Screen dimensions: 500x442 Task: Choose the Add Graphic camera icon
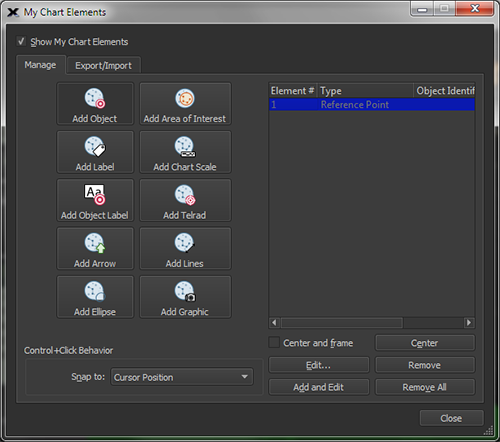(185, 291)
